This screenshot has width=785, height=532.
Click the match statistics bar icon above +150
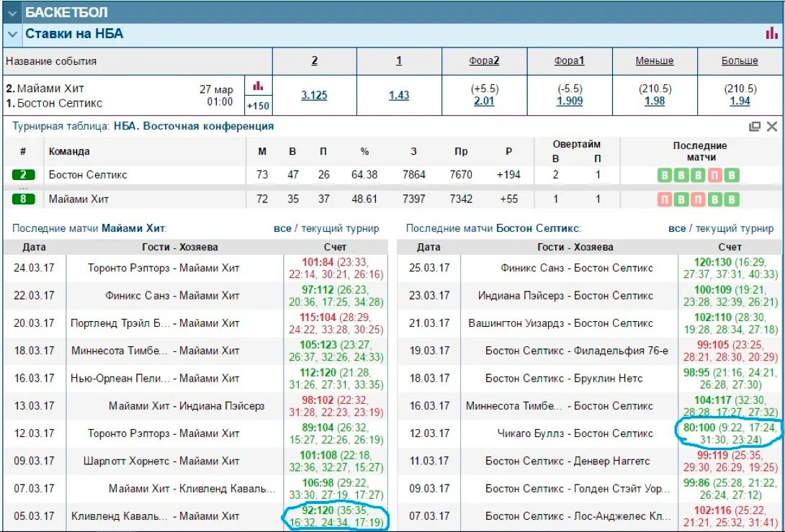[259, 86]
